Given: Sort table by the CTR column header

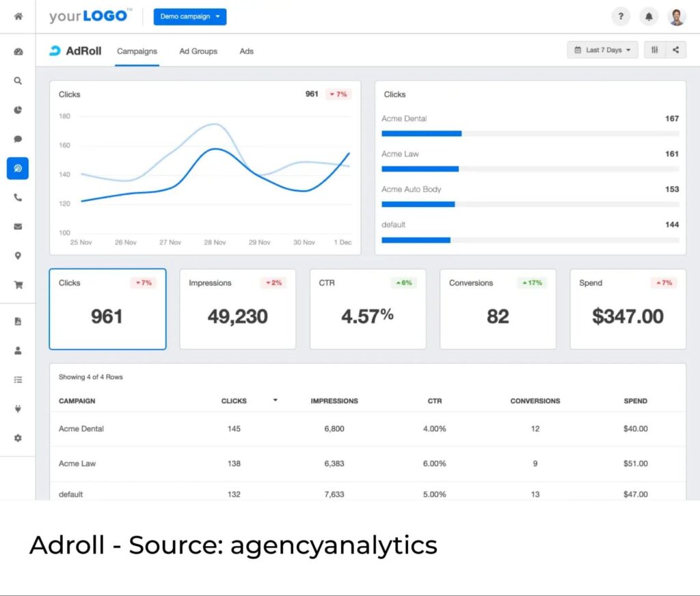Looking at the screenshot, I should coord(435,401).
